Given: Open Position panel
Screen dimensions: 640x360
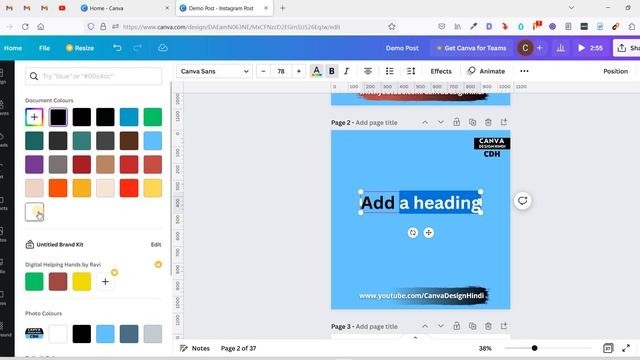Looking at the screenshot, I should coord(616,71).
